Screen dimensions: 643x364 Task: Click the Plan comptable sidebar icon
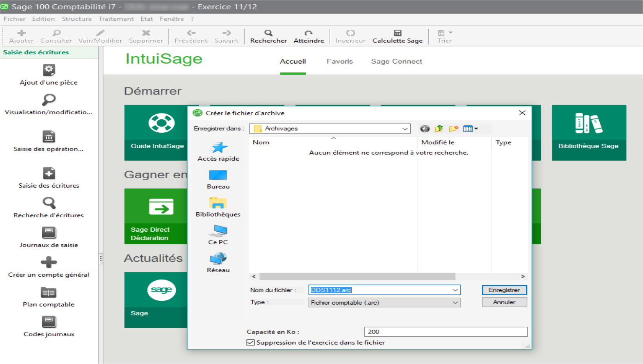point(49,293)
